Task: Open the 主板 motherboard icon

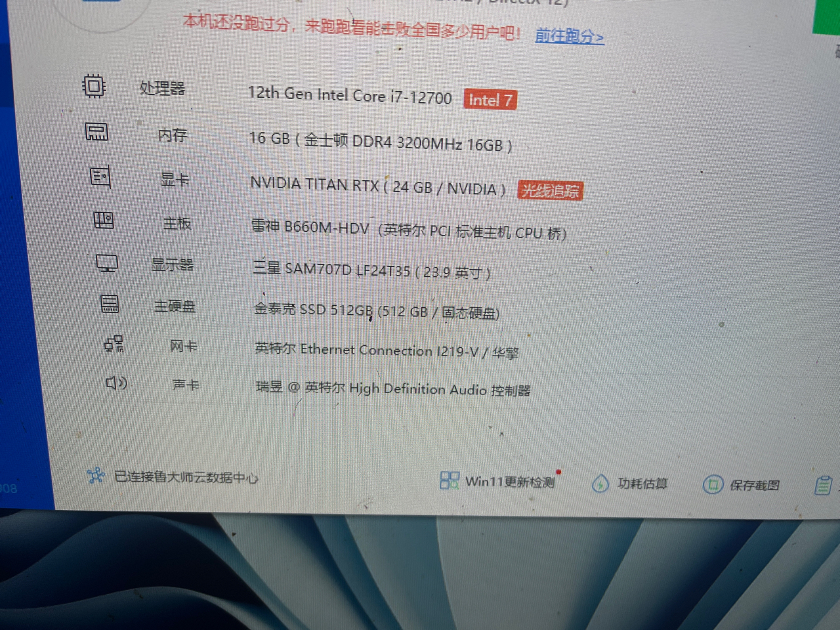Action: 103,220
